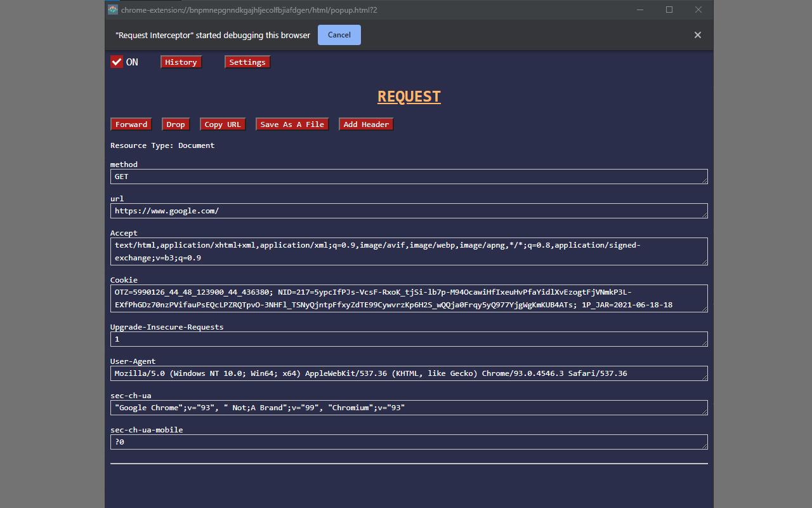Click into the method field containing GET
This screenshot has height=508, width=812.
tap(409, 177)
